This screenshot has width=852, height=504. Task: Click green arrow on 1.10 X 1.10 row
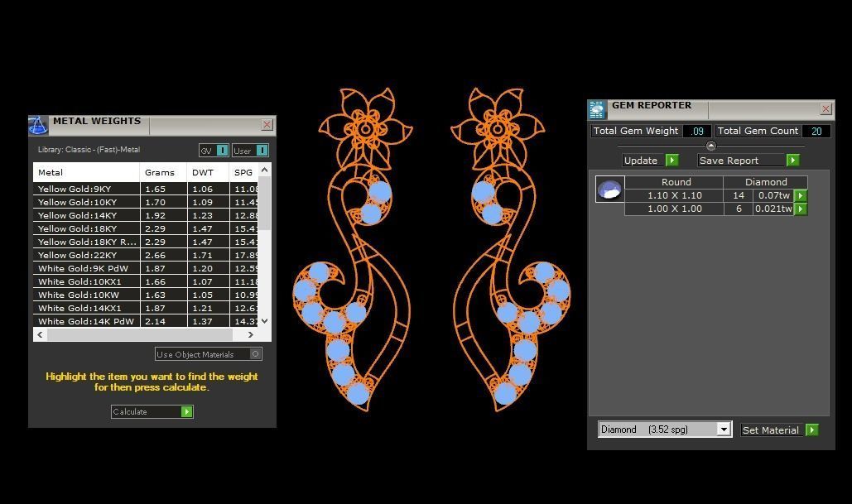coord(801,195)
